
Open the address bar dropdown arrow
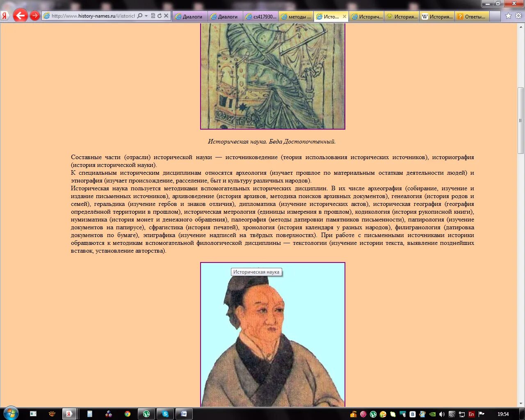coord(146,16)
